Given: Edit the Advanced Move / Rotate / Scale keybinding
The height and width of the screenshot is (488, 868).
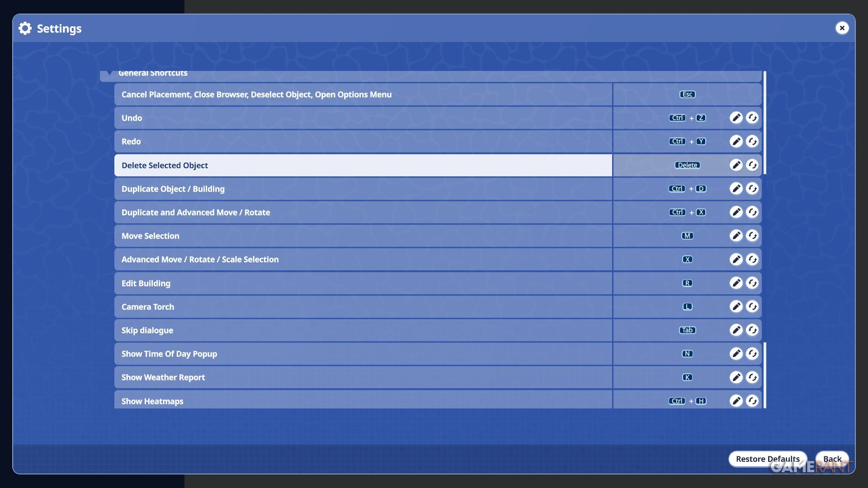Looking at the screenshot, I should pos(736,259).
